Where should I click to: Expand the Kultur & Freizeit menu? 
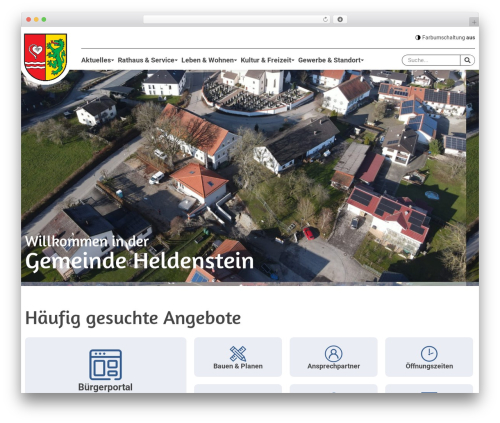267,60
